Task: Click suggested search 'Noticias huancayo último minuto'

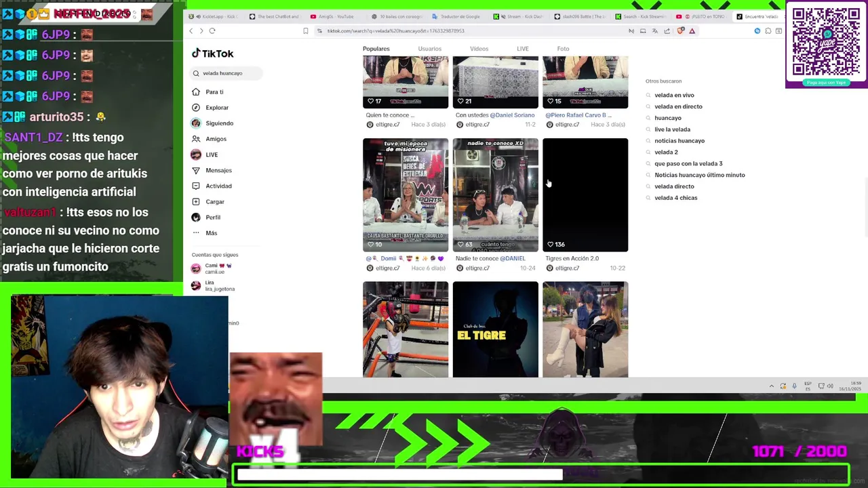Action: point(699,175)
